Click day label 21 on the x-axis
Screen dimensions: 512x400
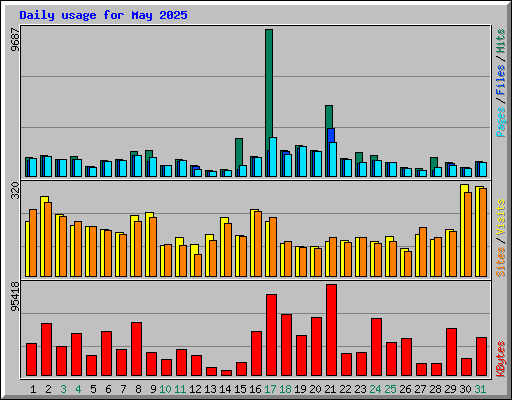click(x=330, y=389)
